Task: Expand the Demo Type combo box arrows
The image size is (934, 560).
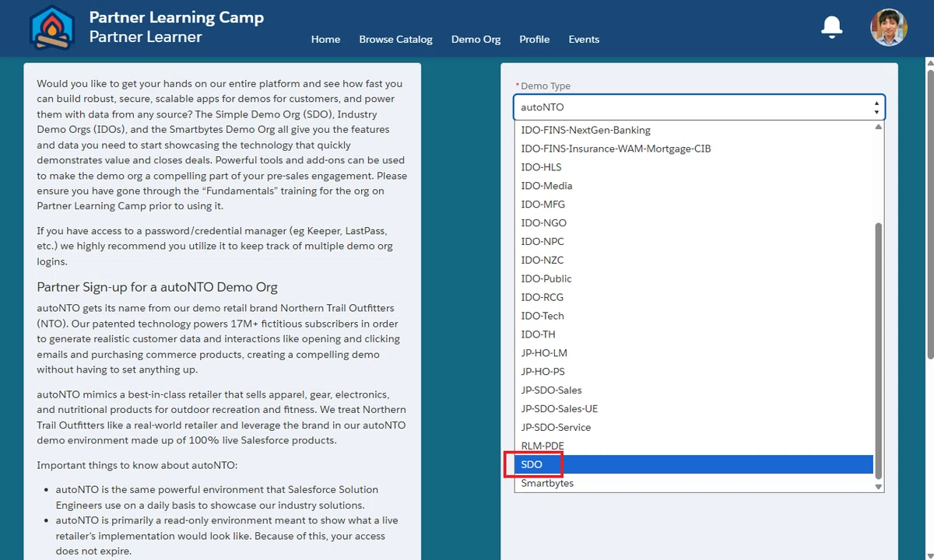Action: [877, 107]
